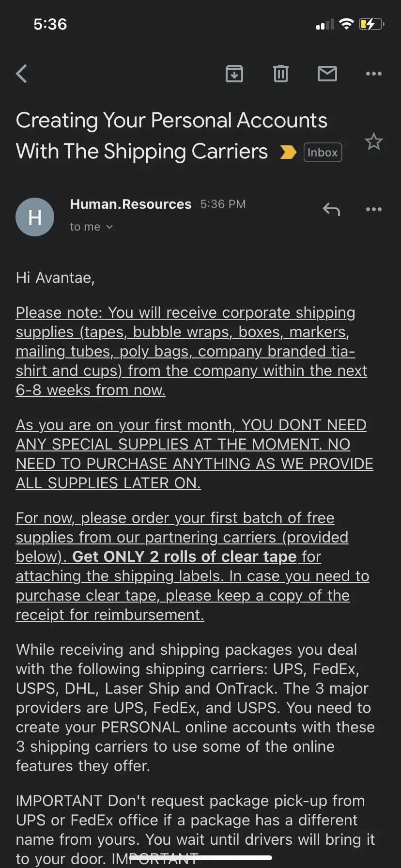Go back using the left chevron arrow
The image size is (401, 868).
(21, 74)
